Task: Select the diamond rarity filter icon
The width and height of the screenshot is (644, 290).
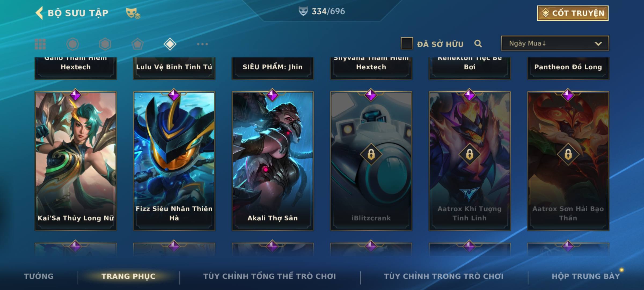Action: click(170, 44)
